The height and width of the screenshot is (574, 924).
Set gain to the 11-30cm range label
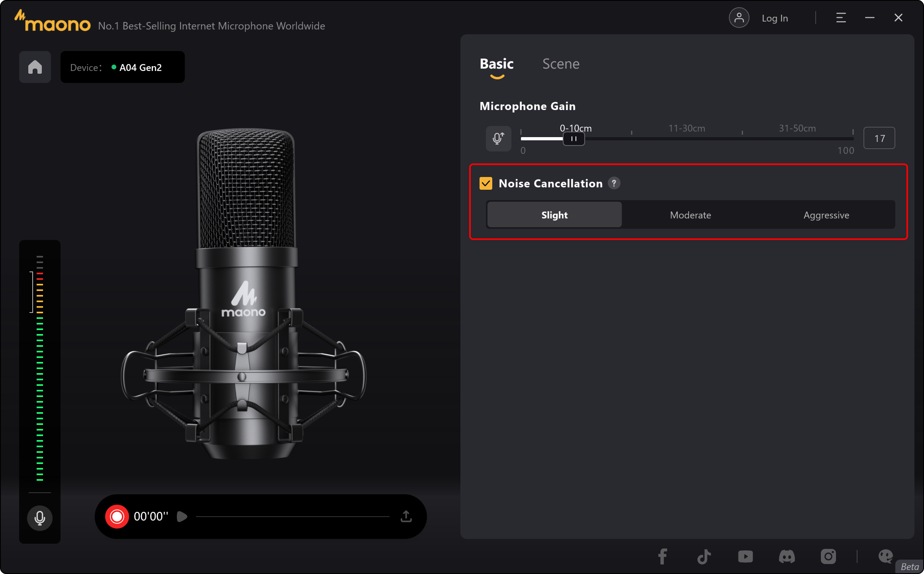pos(687,128)
